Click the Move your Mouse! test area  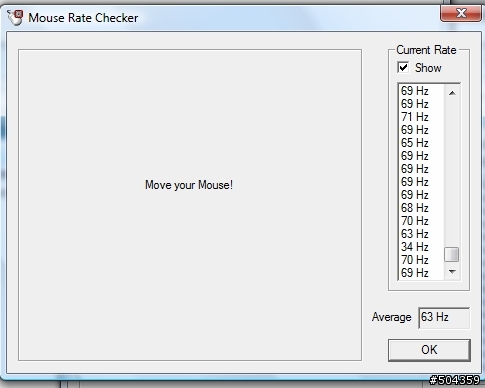click(x=190, y=205)
